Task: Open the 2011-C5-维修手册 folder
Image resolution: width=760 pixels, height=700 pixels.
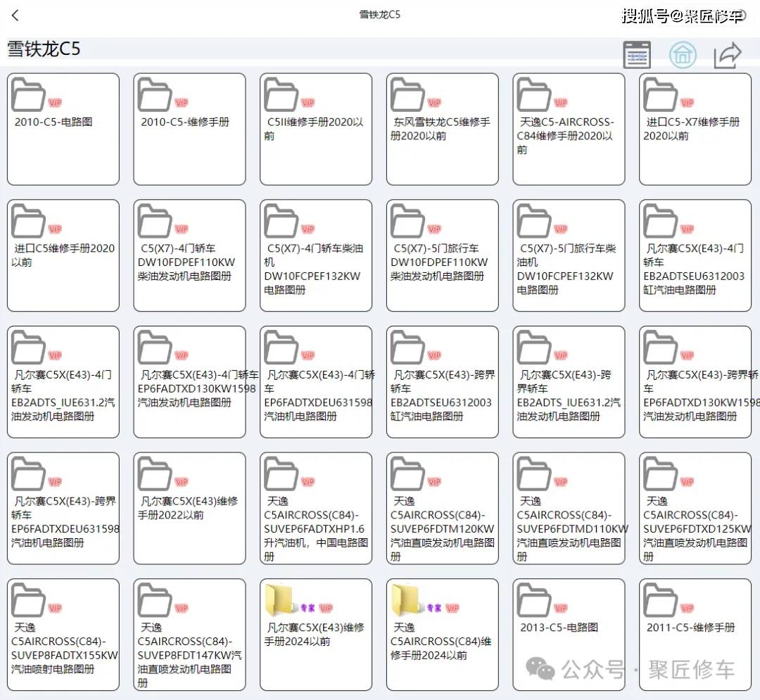Action: [x=695, y=635]
